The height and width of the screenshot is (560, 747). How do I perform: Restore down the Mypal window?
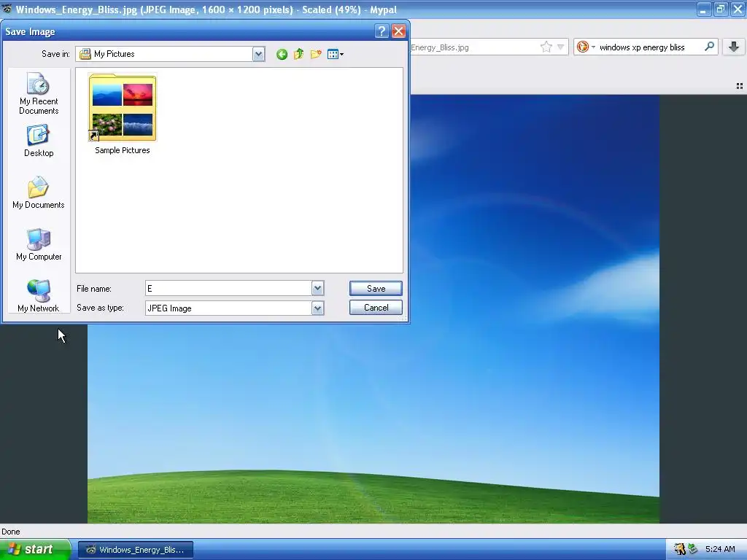pyautogui.click(x=720, y=9)
